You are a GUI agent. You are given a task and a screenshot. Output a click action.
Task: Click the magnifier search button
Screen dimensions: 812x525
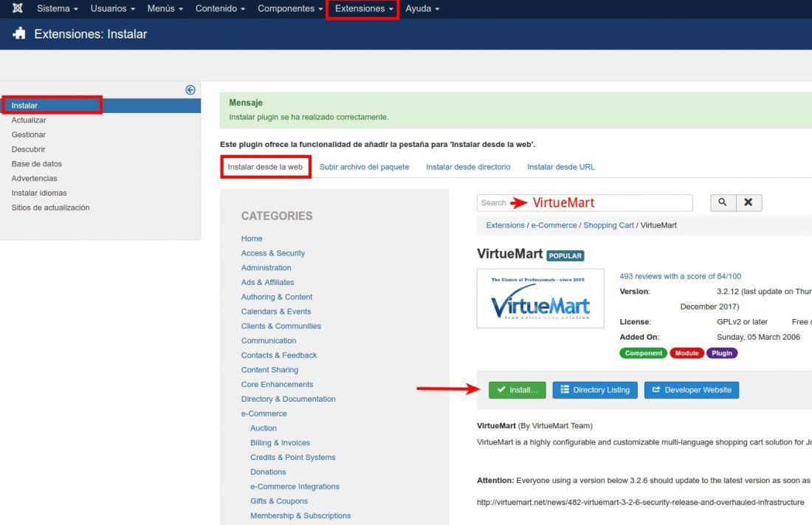(723, 202)
